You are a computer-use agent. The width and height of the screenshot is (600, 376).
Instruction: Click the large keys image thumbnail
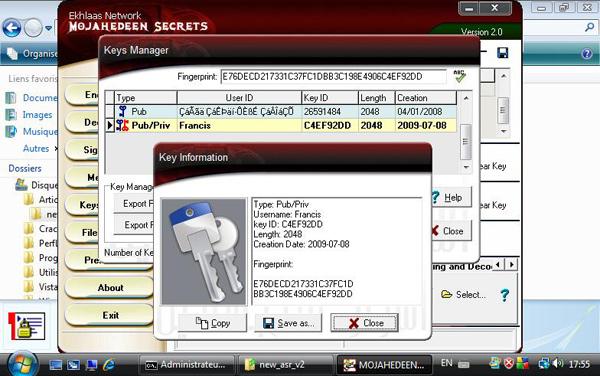click(204, 251)
